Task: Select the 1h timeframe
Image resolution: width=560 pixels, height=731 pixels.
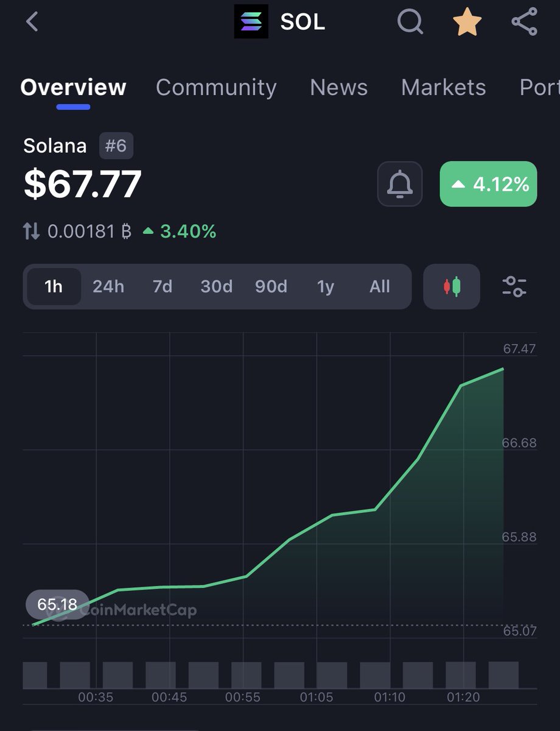Action: (54, 286)
